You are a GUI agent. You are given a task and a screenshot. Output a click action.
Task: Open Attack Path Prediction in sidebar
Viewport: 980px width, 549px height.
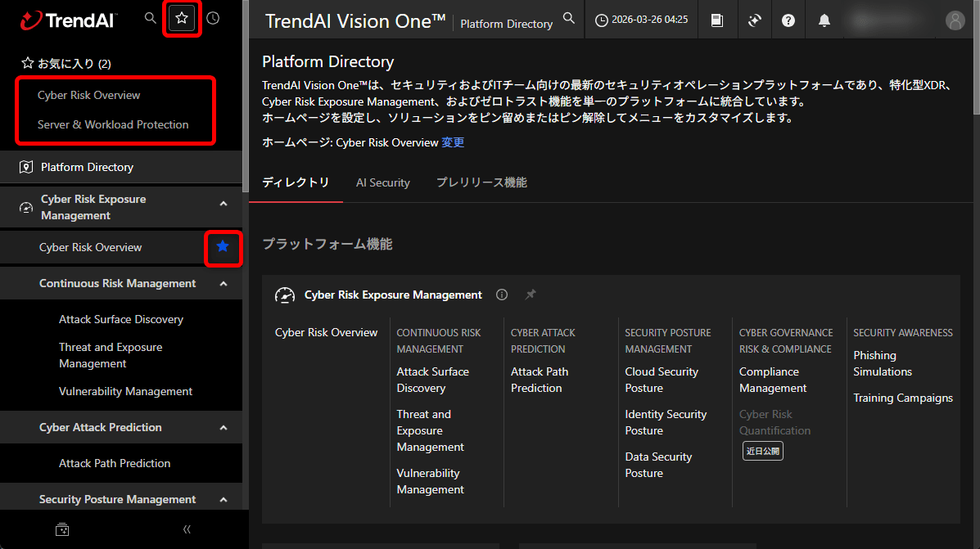coord(115,463)
